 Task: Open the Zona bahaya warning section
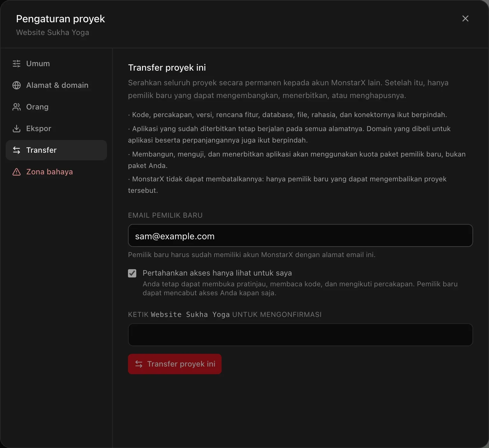(x=56, y=172)
